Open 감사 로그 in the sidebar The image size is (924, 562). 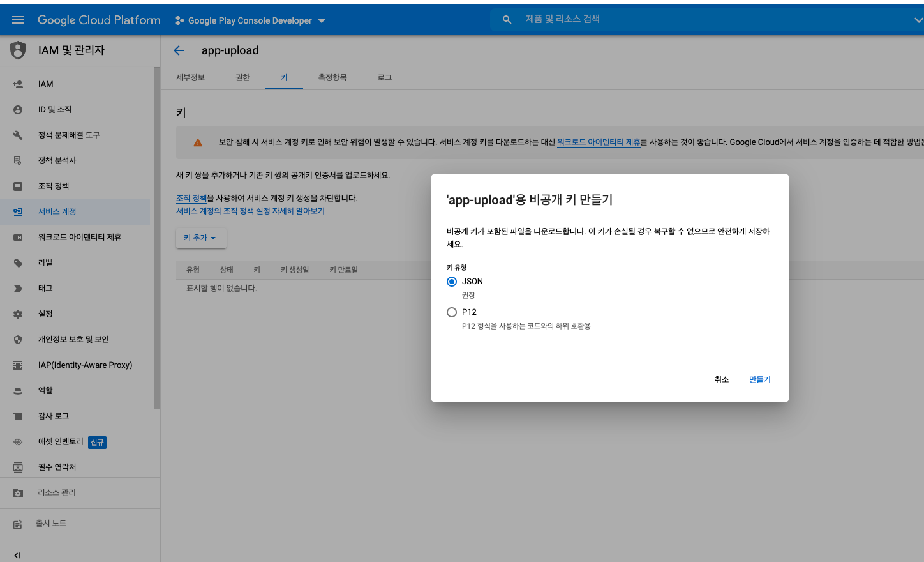click(75, 416)
